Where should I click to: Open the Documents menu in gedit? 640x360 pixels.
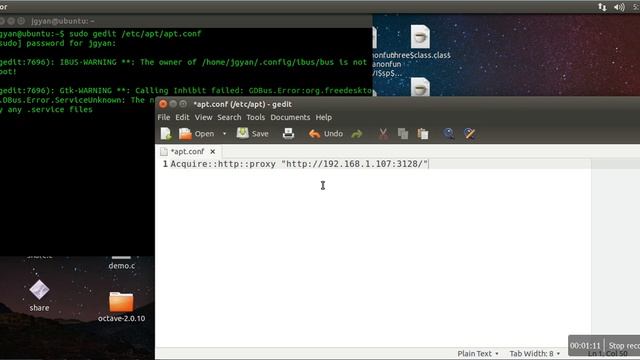(x=290, y=117)
